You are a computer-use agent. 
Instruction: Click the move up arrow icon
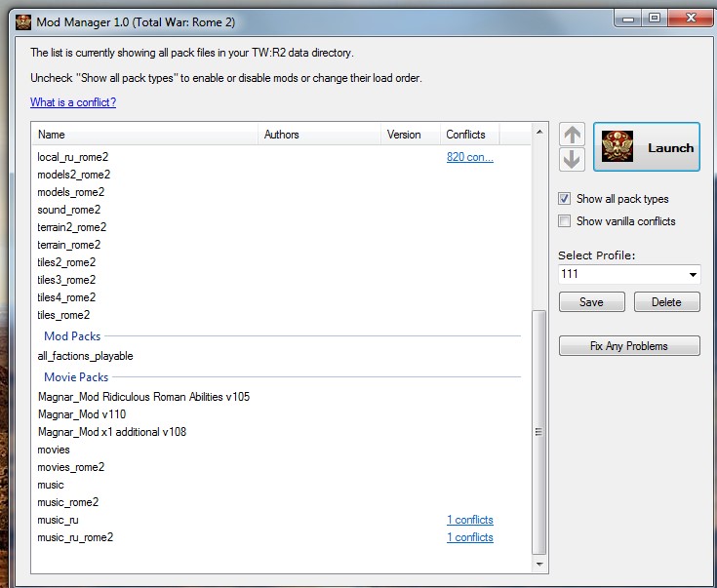(572, 135)
